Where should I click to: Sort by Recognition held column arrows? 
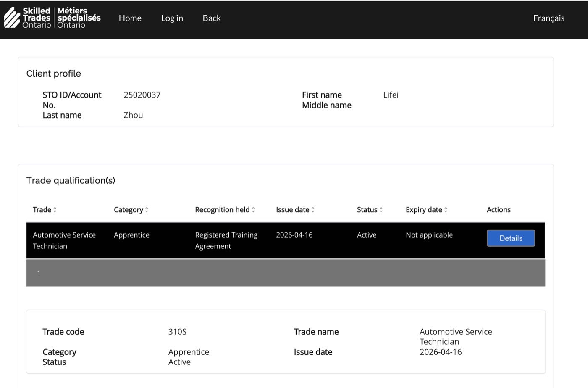(253, 210)
